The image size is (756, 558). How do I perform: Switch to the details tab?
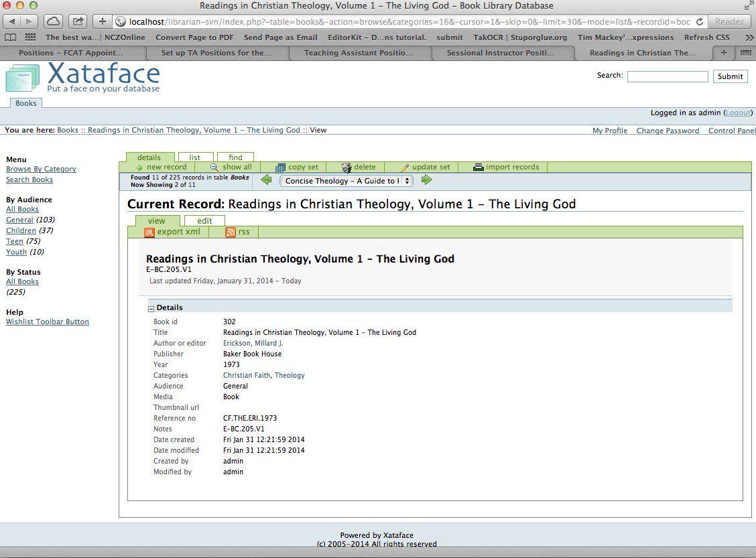click(x=149, y=157)
